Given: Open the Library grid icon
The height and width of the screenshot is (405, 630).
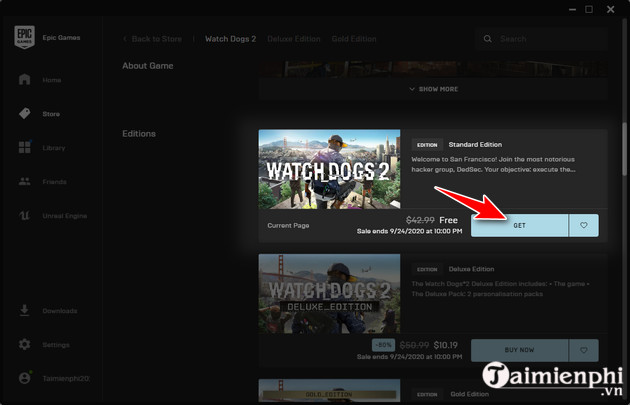Looking at the screenshot, I should coord(25,147).
